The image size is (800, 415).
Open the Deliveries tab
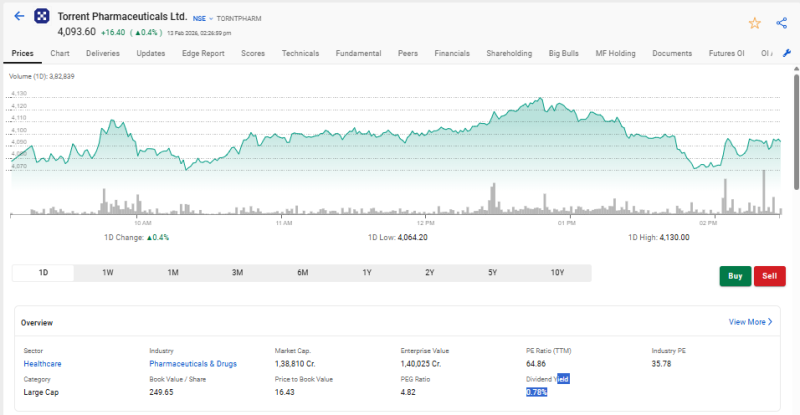103,53
